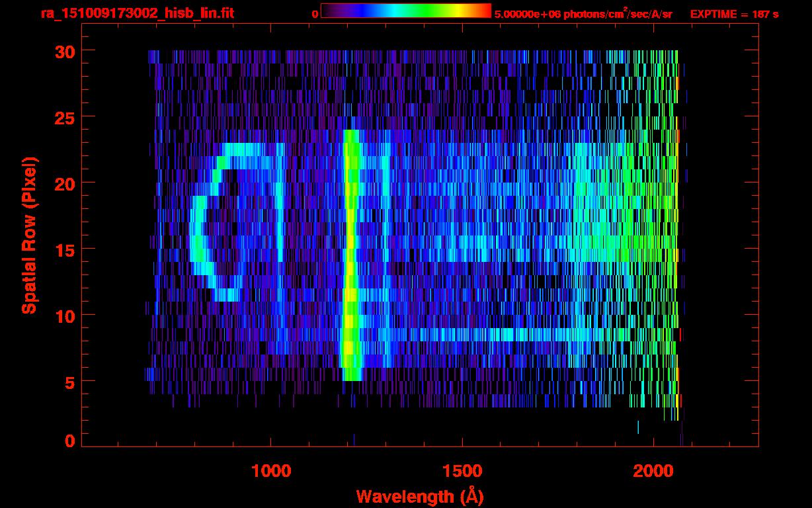Screen dimensions: 812x508
Task: Click the x-axis tick label 1000
Action: point(271,471)
